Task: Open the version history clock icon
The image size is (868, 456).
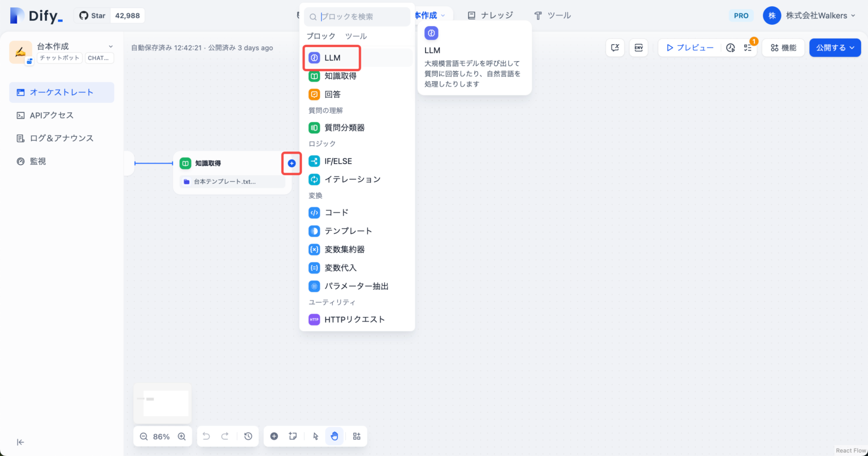Action: click(x=248, y=436)
